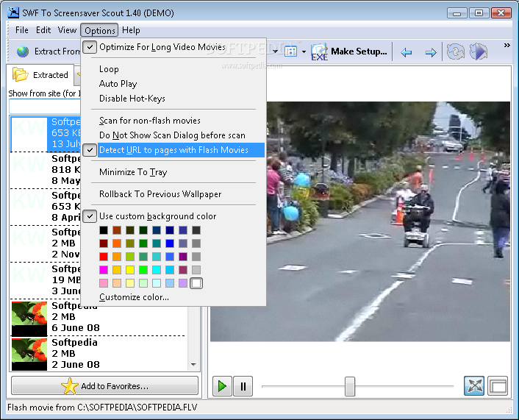
Task: Pick the white color swatch
Action: coord(196,283)
